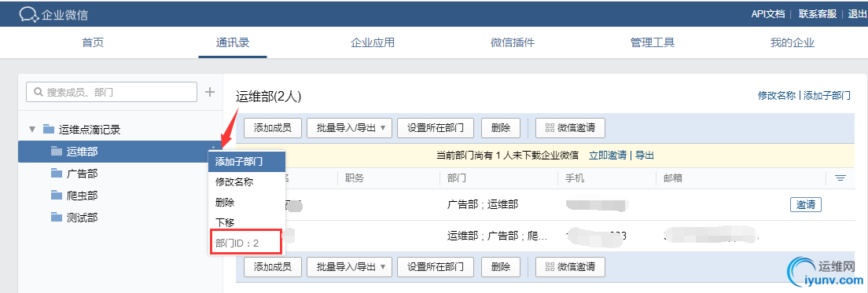Click the folder icon of 测试部
This screenshot has height=293, width=868.
pos(57,217)
